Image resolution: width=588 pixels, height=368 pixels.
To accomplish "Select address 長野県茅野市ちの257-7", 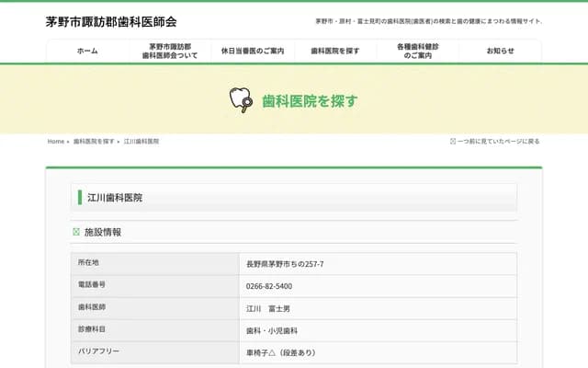I will (x=285, y=264).
